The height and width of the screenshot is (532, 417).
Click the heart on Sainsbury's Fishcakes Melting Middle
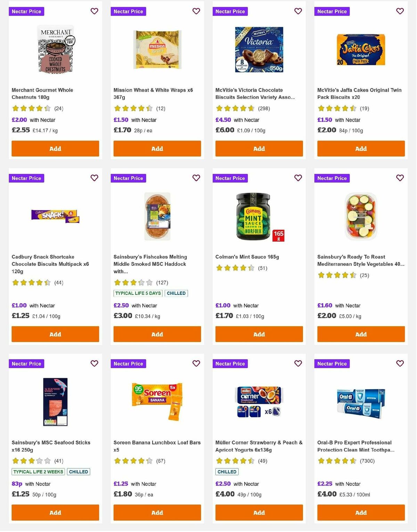pyautogui.click(x=196, y=178)
